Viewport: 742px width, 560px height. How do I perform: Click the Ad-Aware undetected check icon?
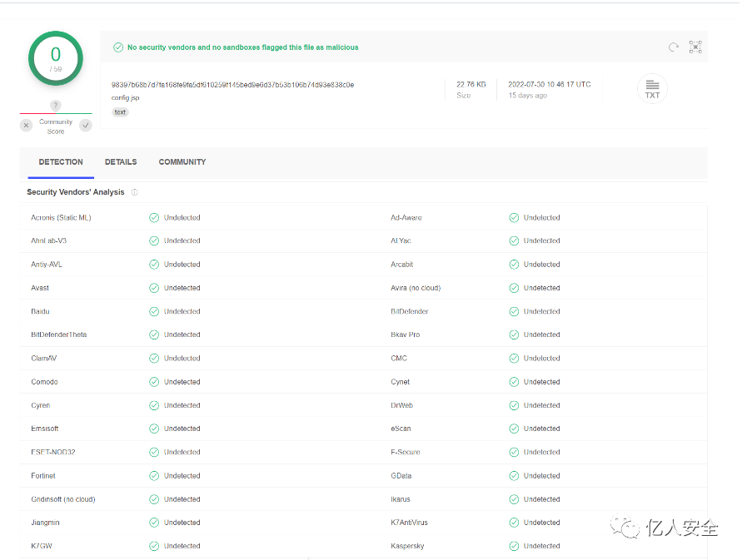pyautogui.click(x=514, y=217)
